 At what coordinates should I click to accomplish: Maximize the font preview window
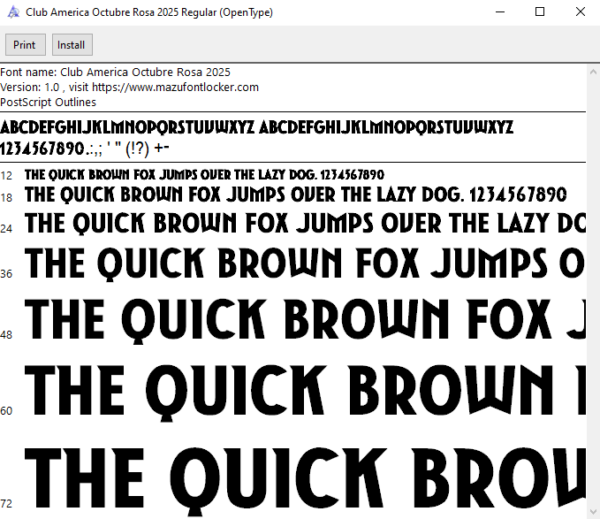[540, 12]
